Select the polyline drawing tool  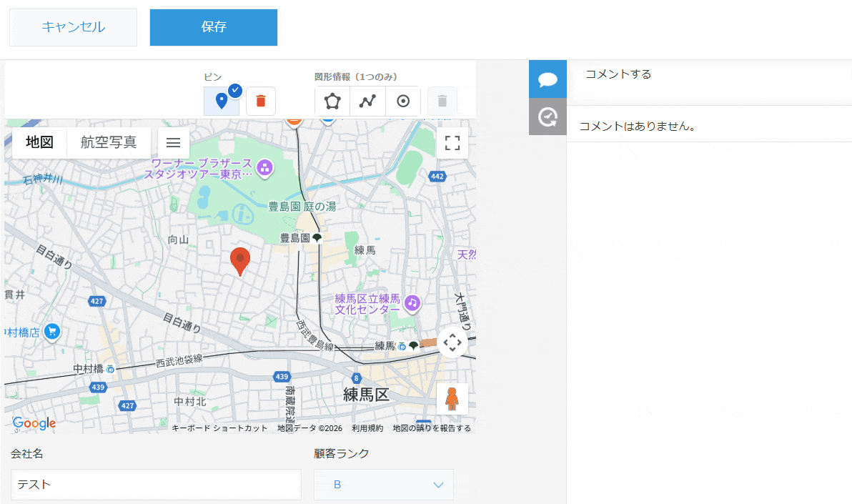(367, 101)
